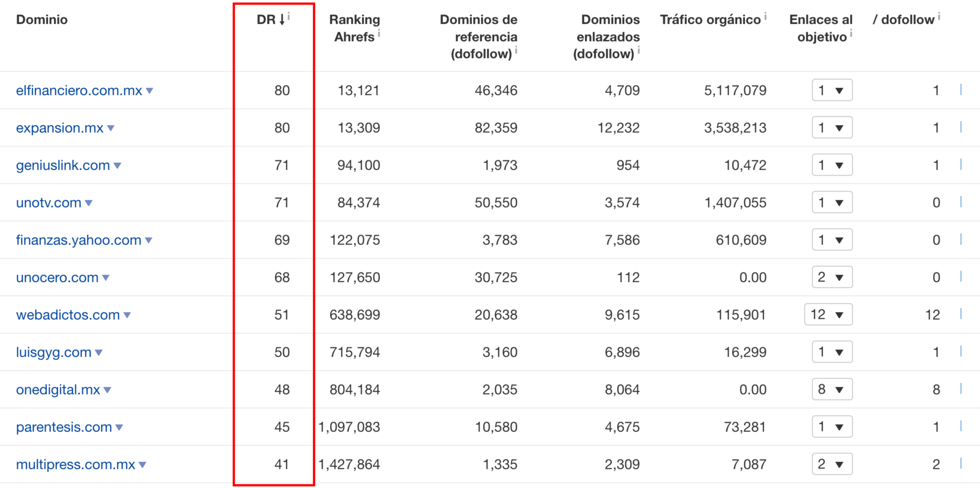Open links dropdown in luisgyg.com row
This screenshot has height=488, width=980.
832,352
